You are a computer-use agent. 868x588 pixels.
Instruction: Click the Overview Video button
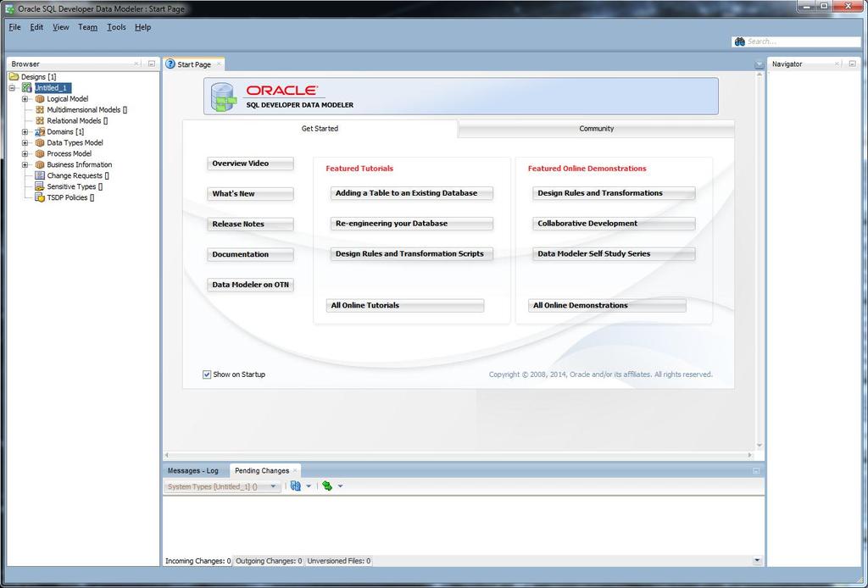[x=250, y=164]
